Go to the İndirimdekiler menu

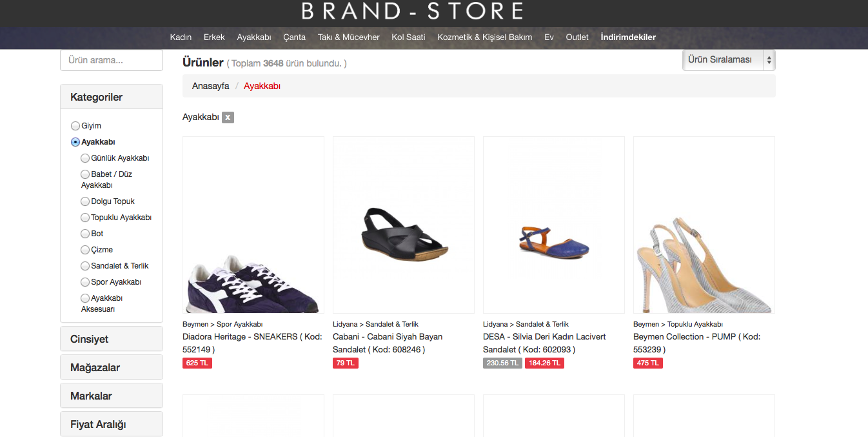click(x=627, y=37)
